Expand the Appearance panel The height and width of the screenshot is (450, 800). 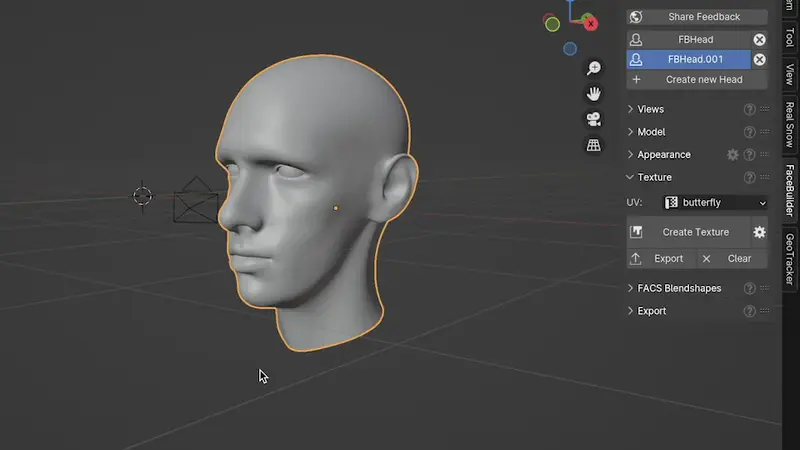(x=630, y=155)
